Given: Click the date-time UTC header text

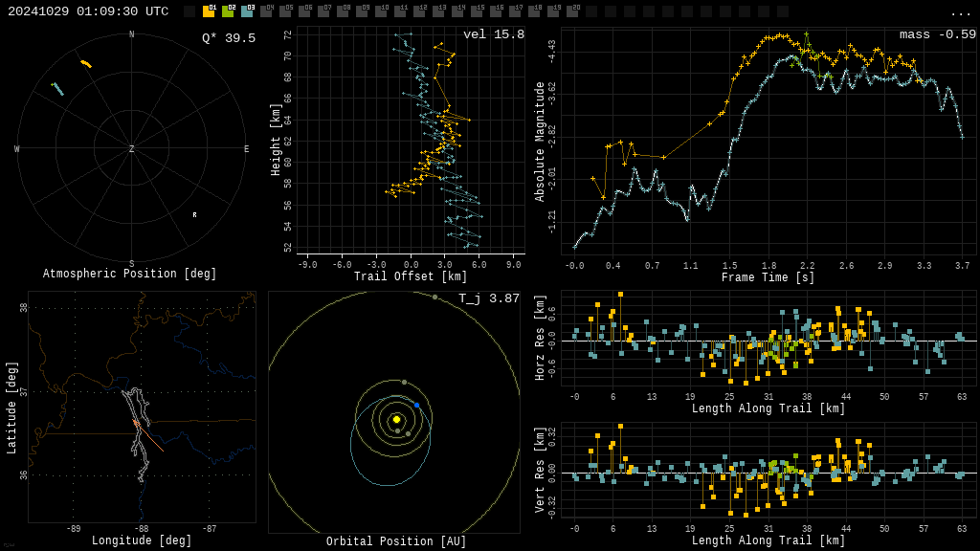Looking at the screenshot, I should click(x=88, y=11).
